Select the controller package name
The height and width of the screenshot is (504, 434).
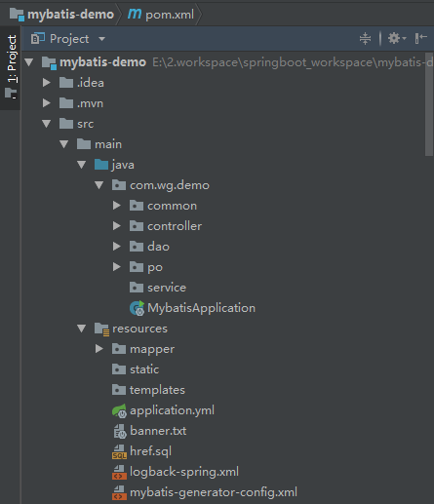(x=175, y=226)
